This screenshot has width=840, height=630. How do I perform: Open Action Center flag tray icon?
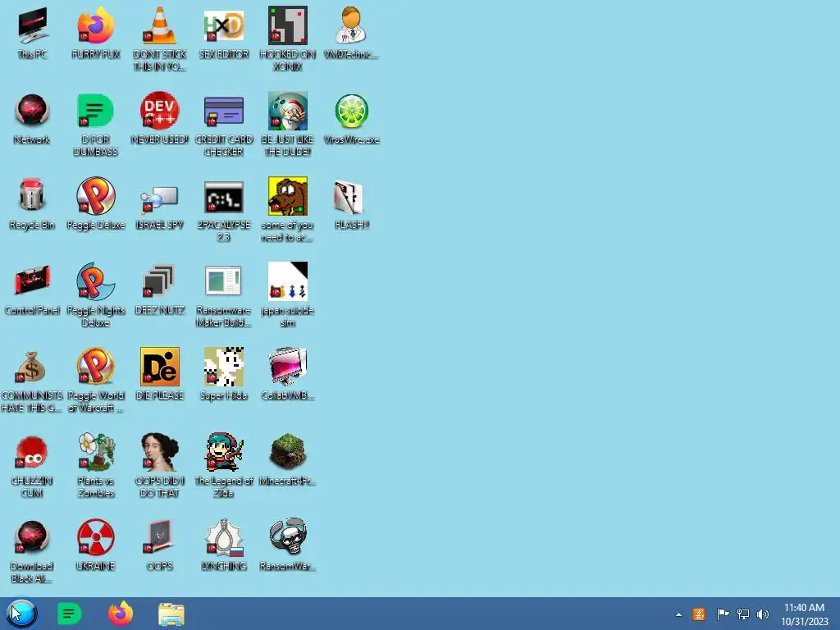pos(723,614)
